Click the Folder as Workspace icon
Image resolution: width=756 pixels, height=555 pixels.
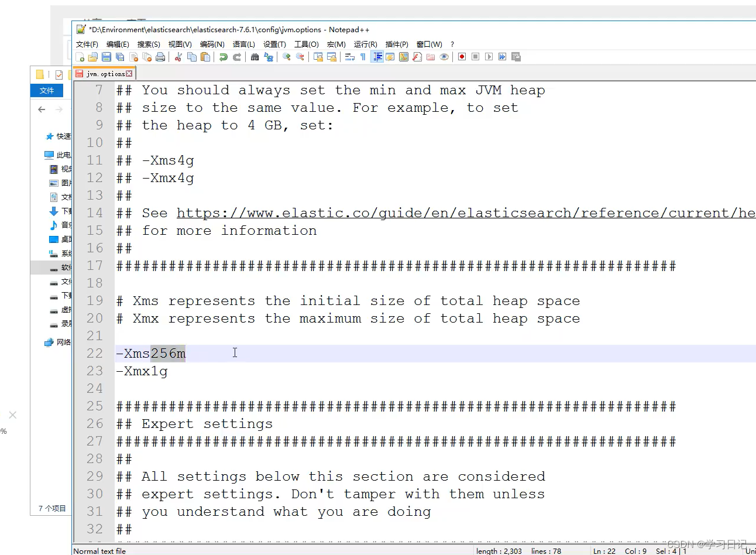pos(430,57)
